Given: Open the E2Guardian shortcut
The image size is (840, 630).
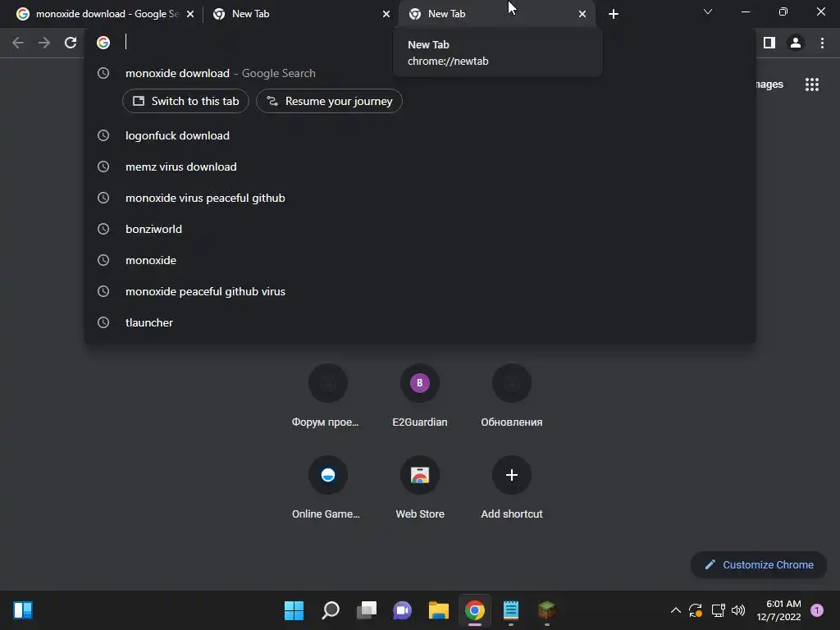Looking at the screenshot, I should (x=419, y=397).
